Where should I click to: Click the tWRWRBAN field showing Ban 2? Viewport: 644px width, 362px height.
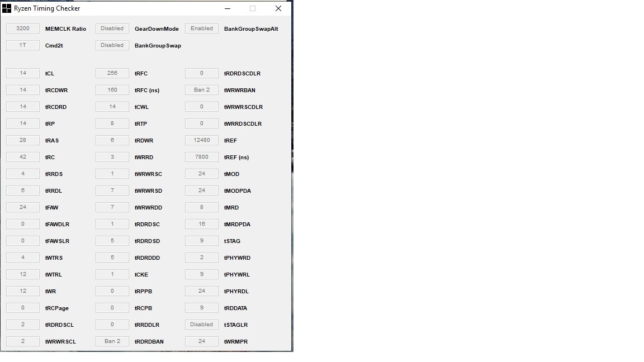(202, 90)
